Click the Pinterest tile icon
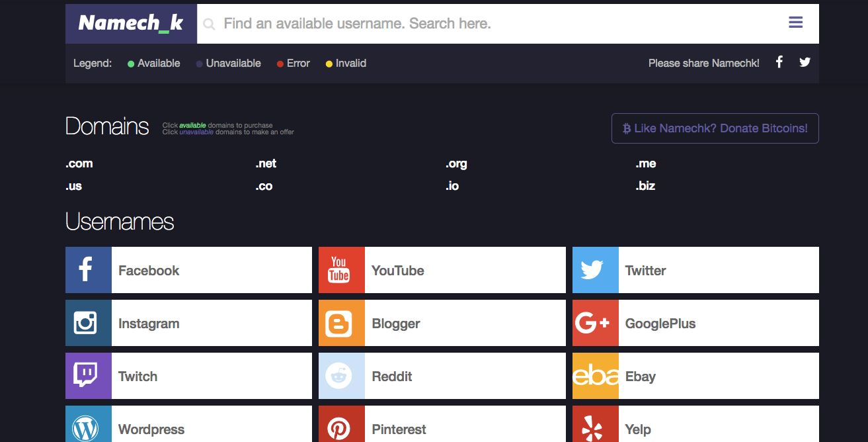 (342, 424)
